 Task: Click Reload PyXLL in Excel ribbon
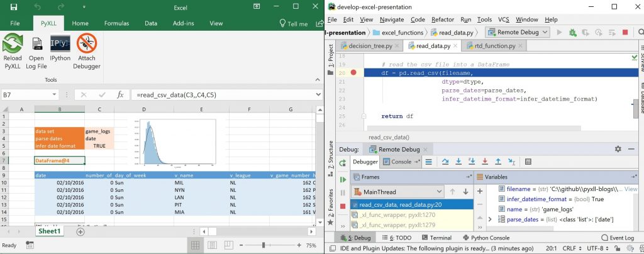pos(13,52)
